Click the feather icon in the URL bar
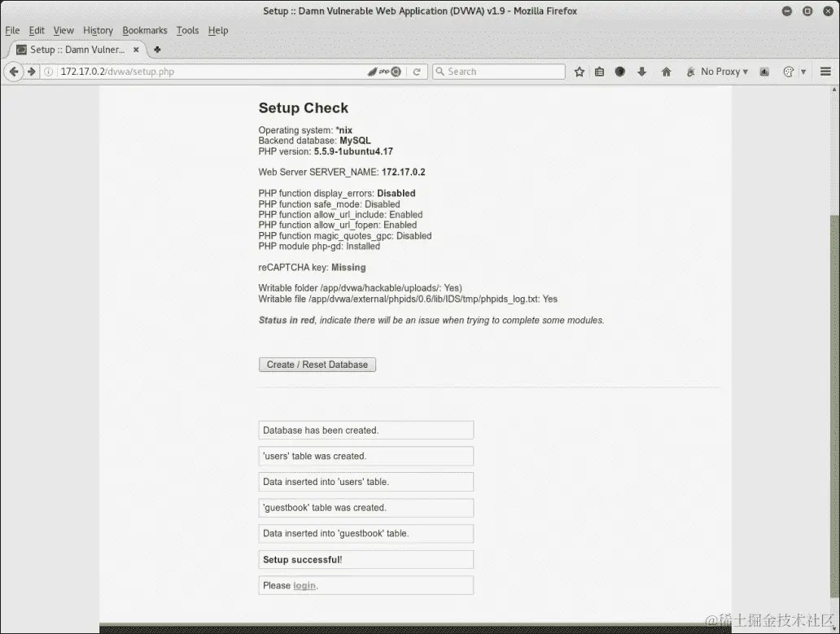 [372, 72]
